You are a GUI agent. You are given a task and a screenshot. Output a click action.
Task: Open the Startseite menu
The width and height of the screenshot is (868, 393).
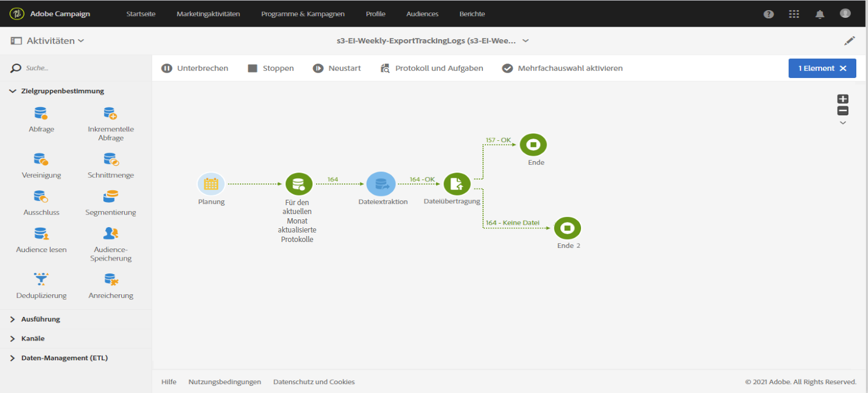point(141,14)
